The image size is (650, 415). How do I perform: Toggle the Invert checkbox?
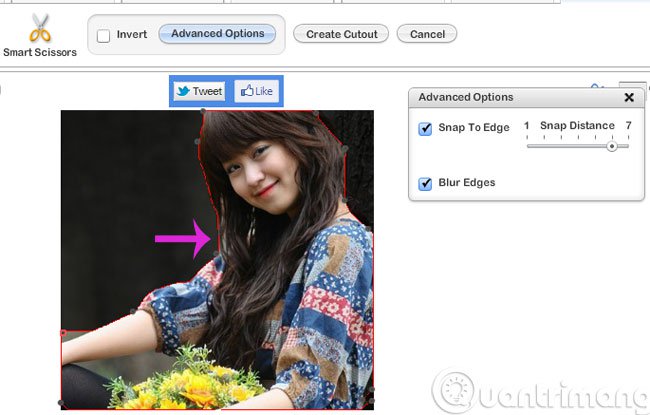point(103,36)
